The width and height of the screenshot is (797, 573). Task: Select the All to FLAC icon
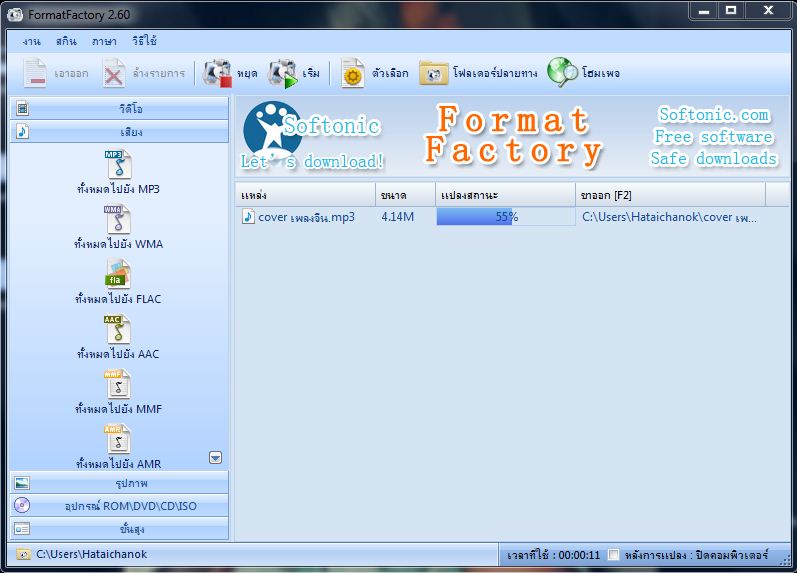click(x=118, y=274)
